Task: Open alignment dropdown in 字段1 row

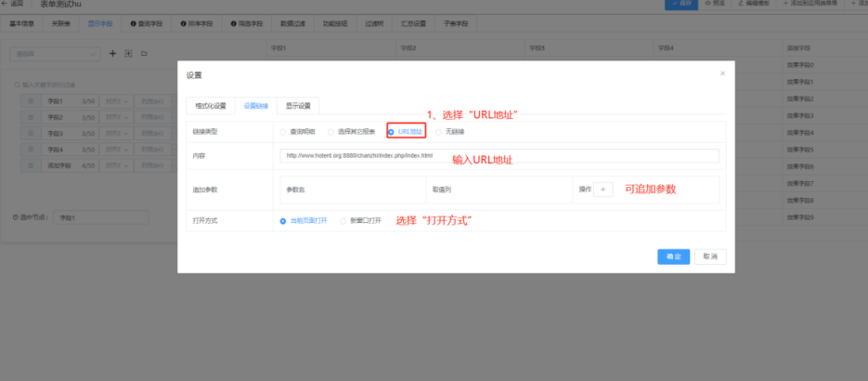Action: pyautogui.click(x=116, y=102)
